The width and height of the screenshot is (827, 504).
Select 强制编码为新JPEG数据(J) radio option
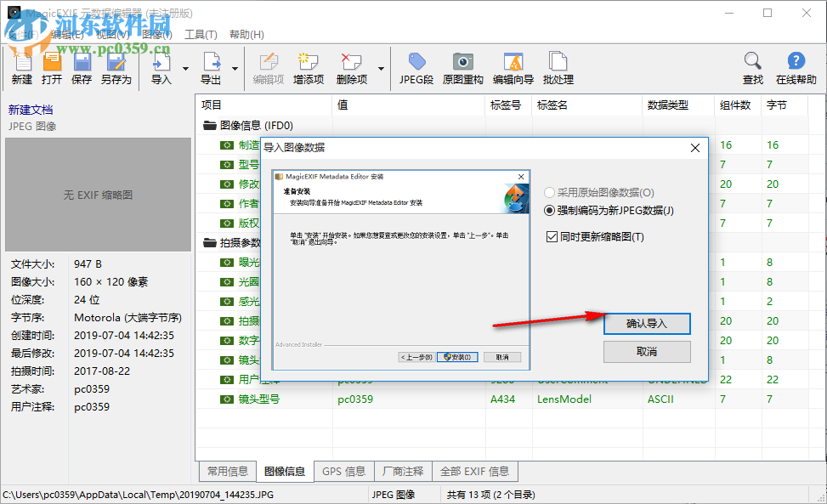click(609, 210)
